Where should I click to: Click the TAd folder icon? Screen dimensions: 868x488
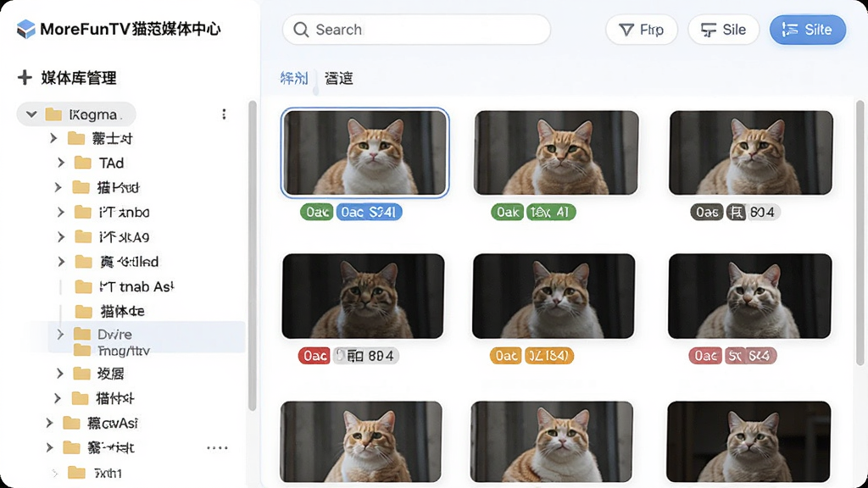tap(83, 163)
